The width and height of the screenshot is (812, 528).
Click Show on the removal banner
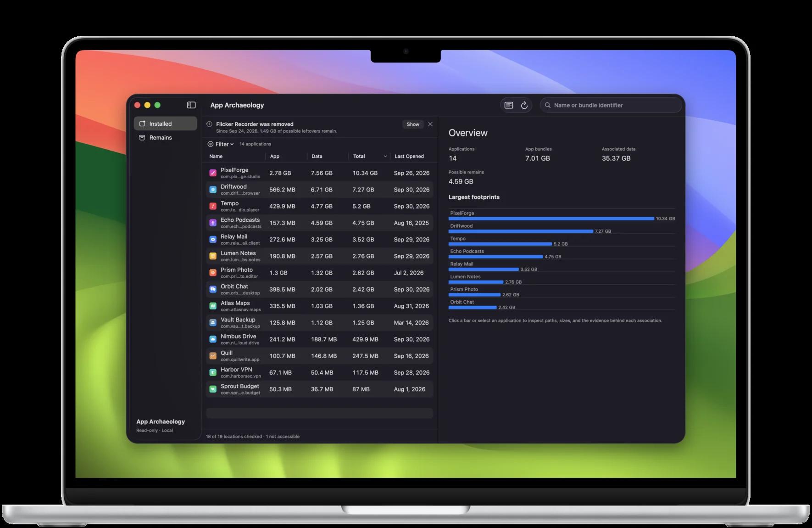(413, 124)
